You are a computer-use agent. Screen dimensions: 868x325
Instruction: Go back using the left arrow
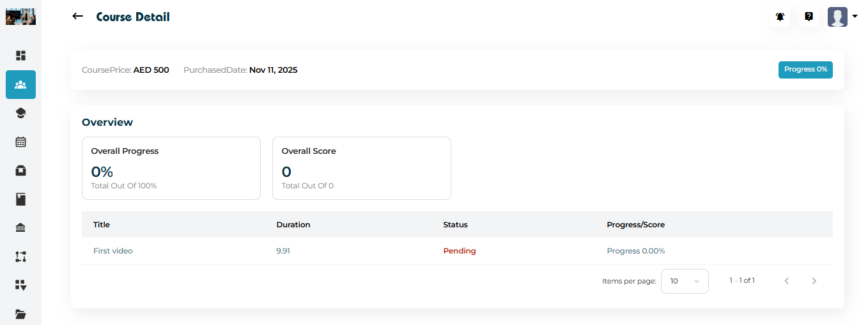[78, 17]
